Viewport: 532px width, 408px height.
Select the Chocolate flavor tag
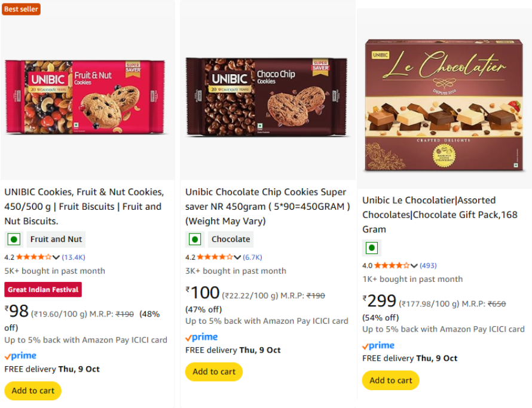231,240
